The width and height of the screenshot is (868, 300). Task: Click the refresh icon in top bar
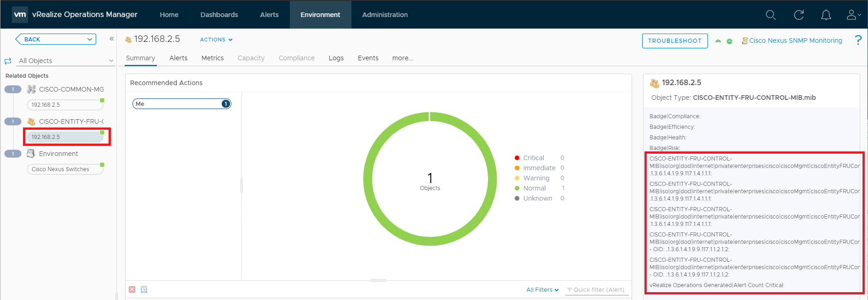[x=799, y=15]
